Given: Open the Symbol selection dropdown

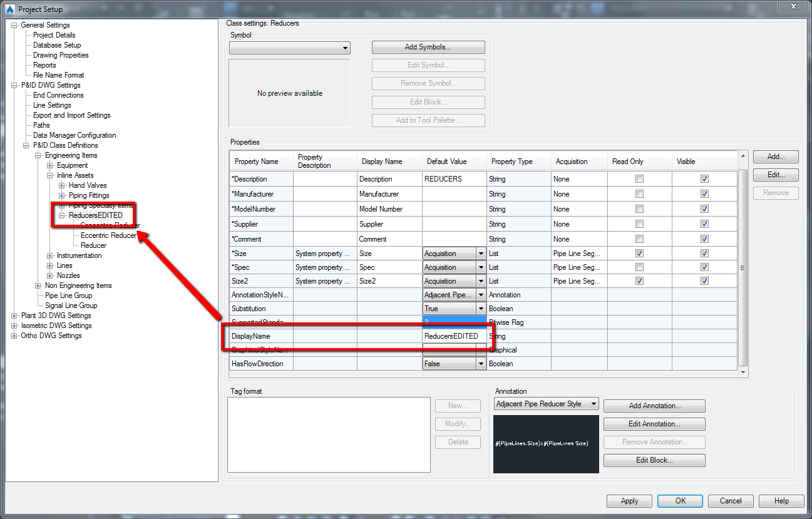Looking at the screenshot, I should [344, 47].
